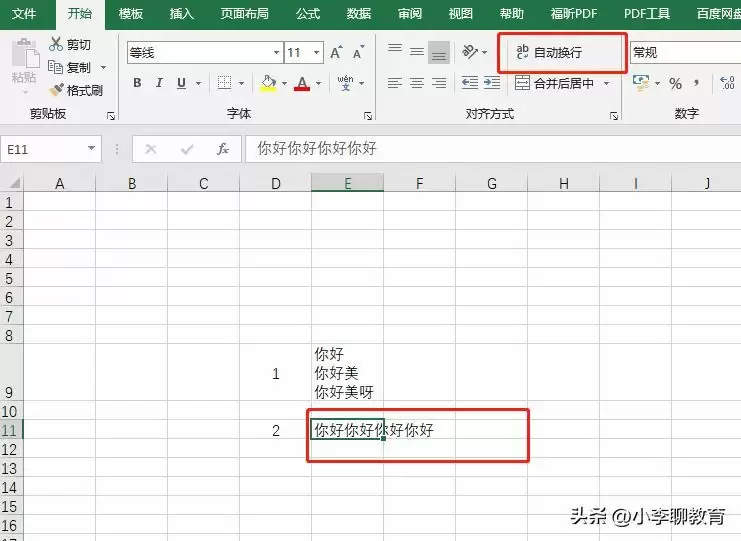Select bottom vertical align icon
Image resolution: width=741 pixels, height=541 pixels.
[439, 52]
